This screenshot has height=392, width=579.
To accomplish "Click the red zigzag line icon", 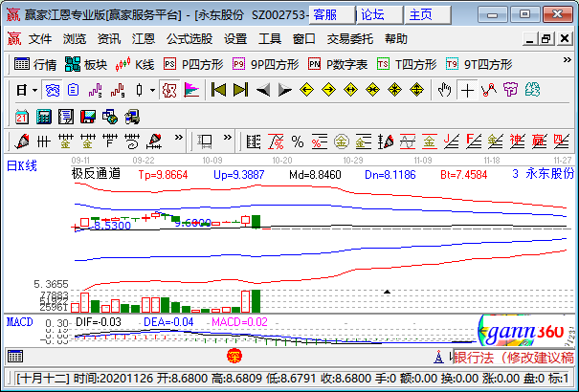I will point(489,90).
